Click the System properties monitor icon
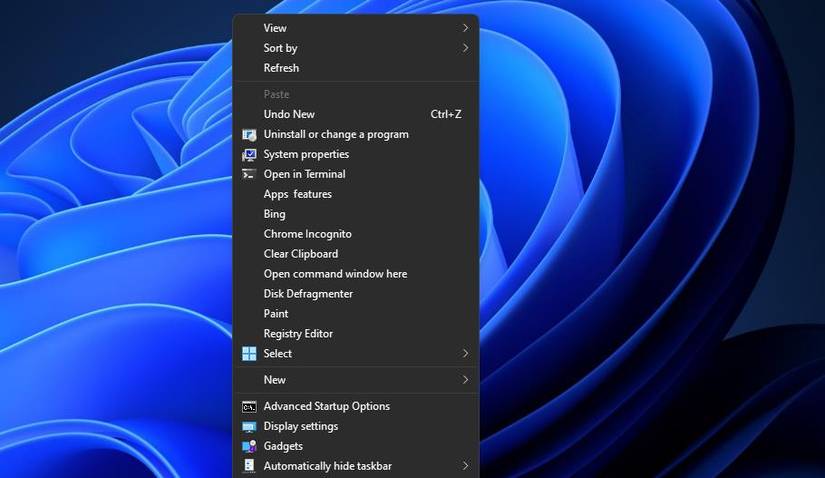The image size is (825, 478). 249,155
